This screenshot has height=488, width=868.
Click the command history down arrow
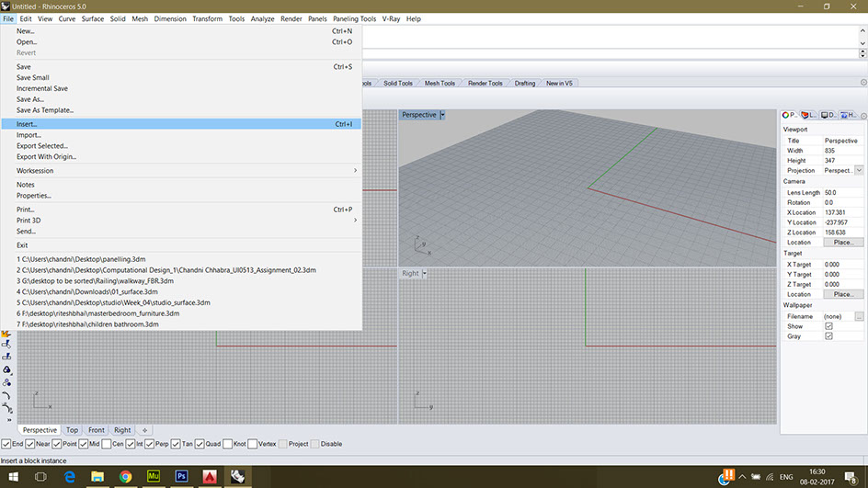862,43
